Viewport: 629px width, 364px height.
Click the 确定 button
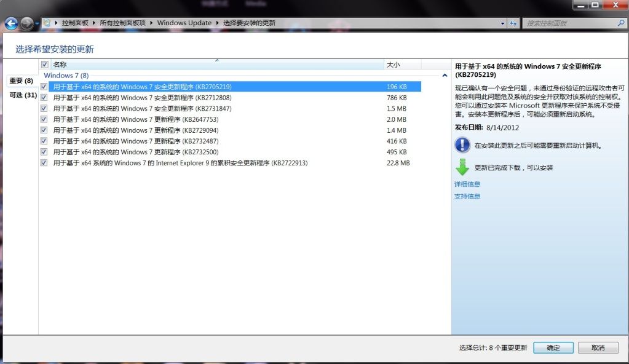pos(553,347)
